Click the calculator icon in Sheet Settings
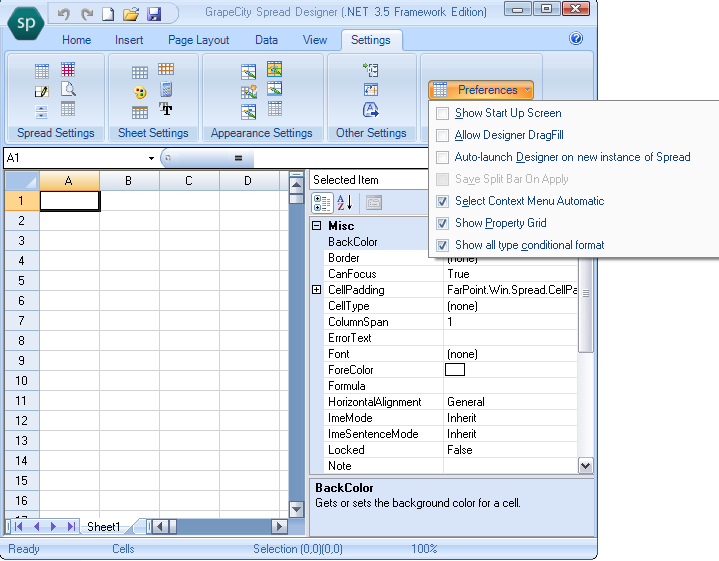This screenshot has height=561, width=719. [x=166, y=89]
